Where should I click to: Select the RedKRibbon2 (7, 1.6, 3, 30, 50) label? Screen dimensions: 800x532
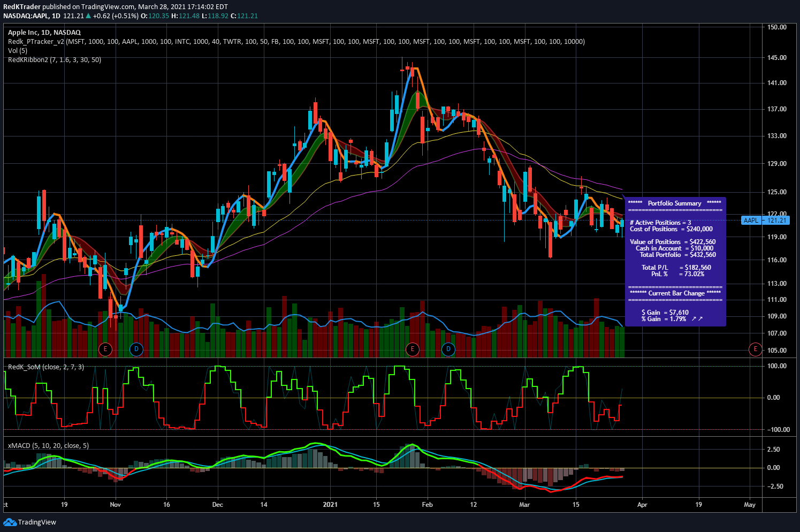[55, 60]
